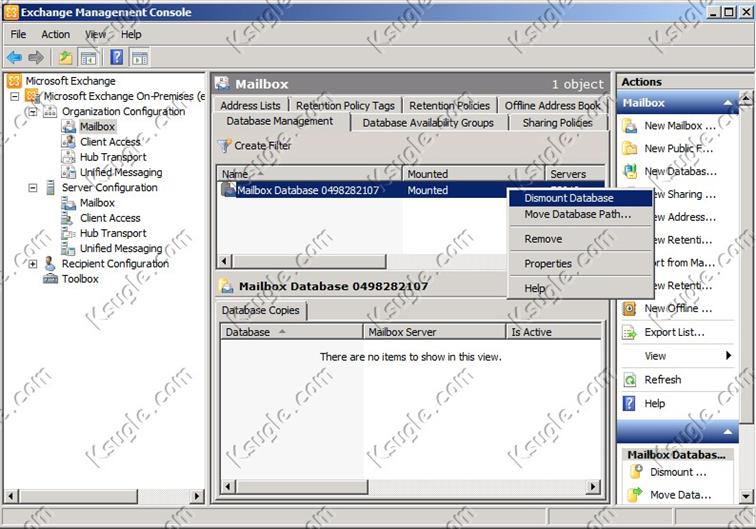Click the Forward arrow toolbar icon
The width and height of the screenshot is (756, 529).
pyautogui.click(x=36, y=58)
